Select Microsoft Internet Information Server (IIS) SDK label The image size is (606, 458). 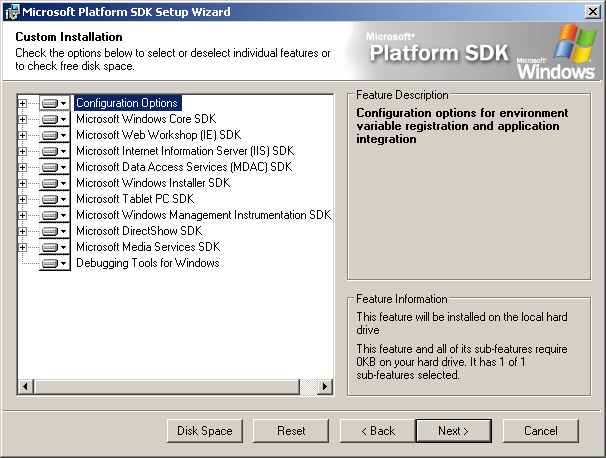(x=185, y=151)
